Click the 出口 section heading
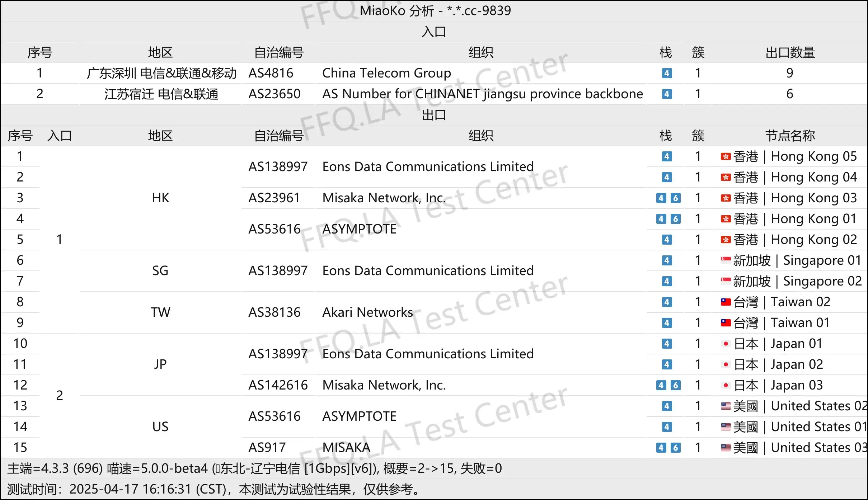This screenshot has width=868, height=500. coord(433,115)
